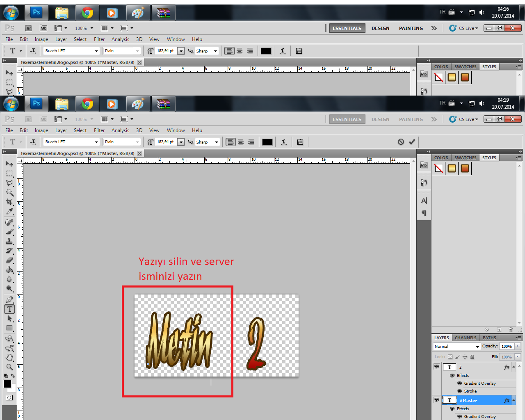
Task: Select the 3D Object Rotate tool
Action: (9, 339)
